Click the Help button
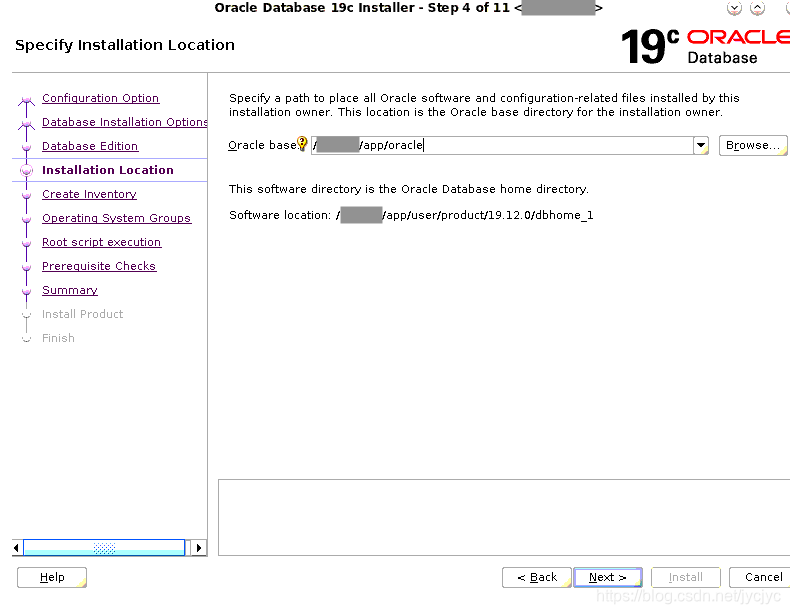 click(52, 577)
